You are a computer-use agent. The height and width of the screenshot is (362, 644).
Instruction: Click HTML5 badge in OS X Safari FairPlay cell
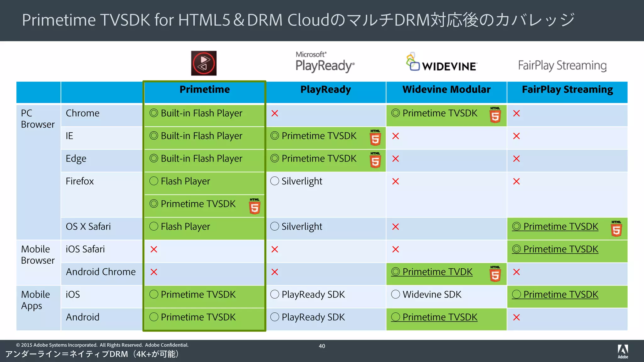(616, 229)
